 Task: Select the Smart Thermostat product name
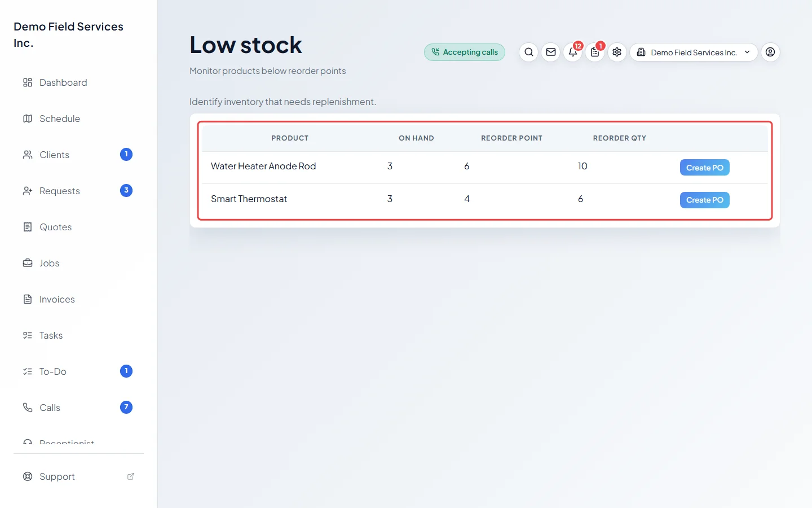(x=249, y=199)
